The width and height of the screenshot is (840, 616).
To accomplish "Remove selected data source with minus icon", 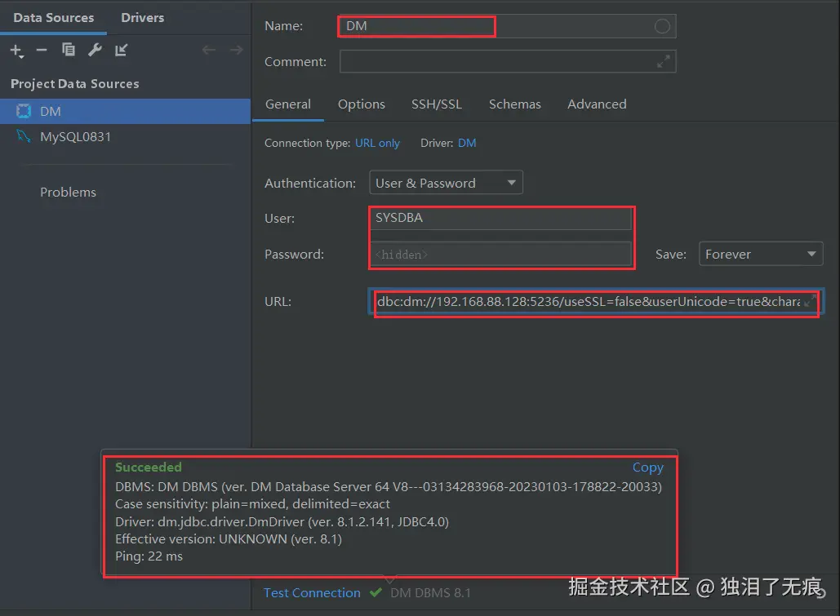I will pos(42,51).
